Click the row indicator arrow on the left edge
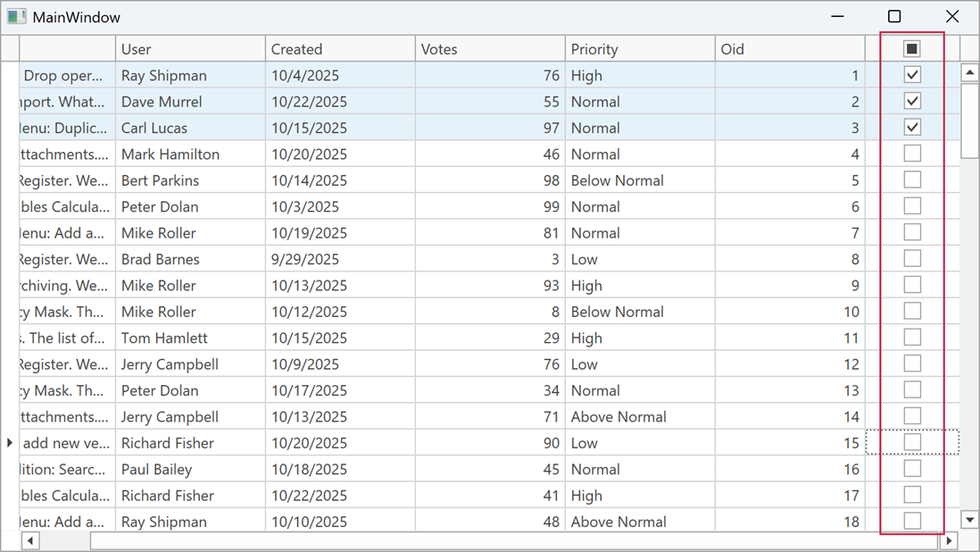 click(x=9, y=442)
